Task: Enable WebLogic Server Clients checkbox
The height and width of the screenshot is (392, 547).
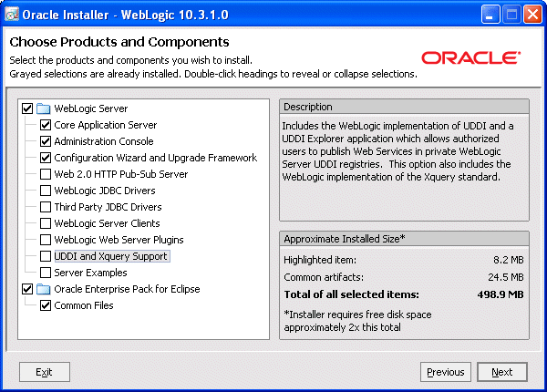Action: pyautogui.click(x=46, y=223)
